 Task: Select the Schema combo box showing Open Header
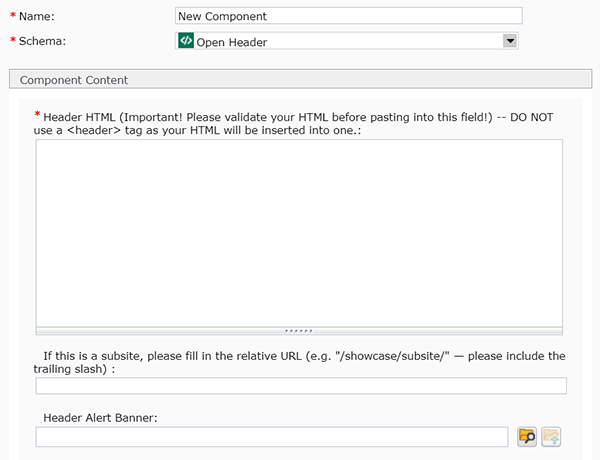340,41
